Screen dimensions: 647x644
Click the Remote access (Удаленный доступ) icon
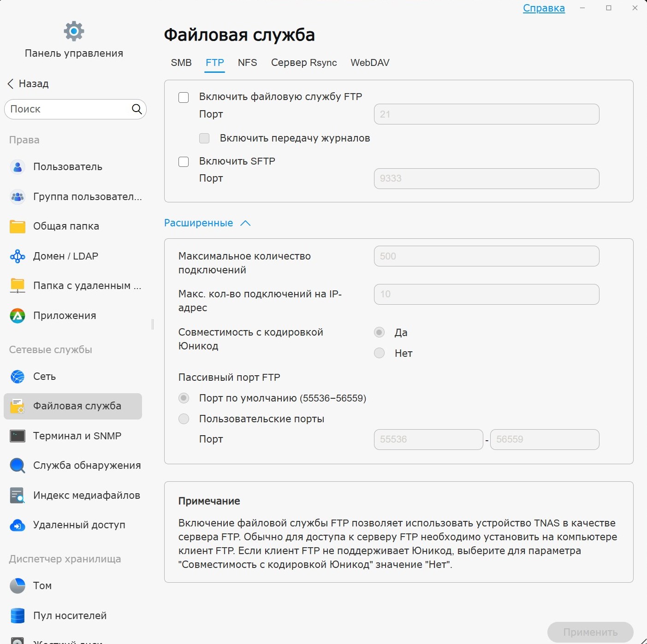tap(18, 525)
